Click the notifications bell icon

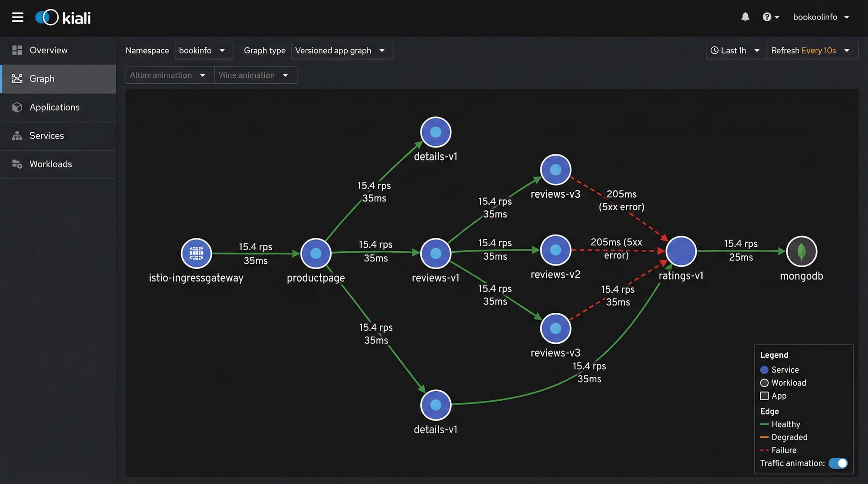[745, 17]
